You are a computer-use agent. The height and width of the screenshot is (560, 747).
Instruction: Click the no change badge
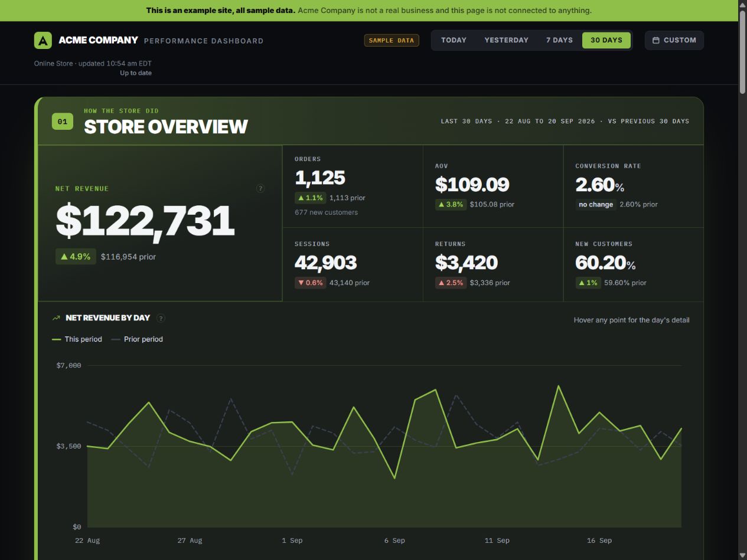click(x=596, y=204)
